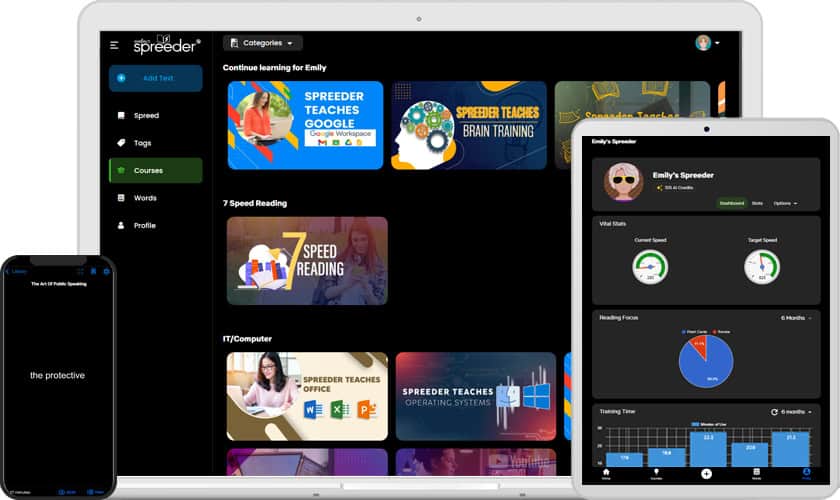Screen dimensions: 840x500
Task: Click the Current Speed gauge
Action: click(x=650, y=267)
